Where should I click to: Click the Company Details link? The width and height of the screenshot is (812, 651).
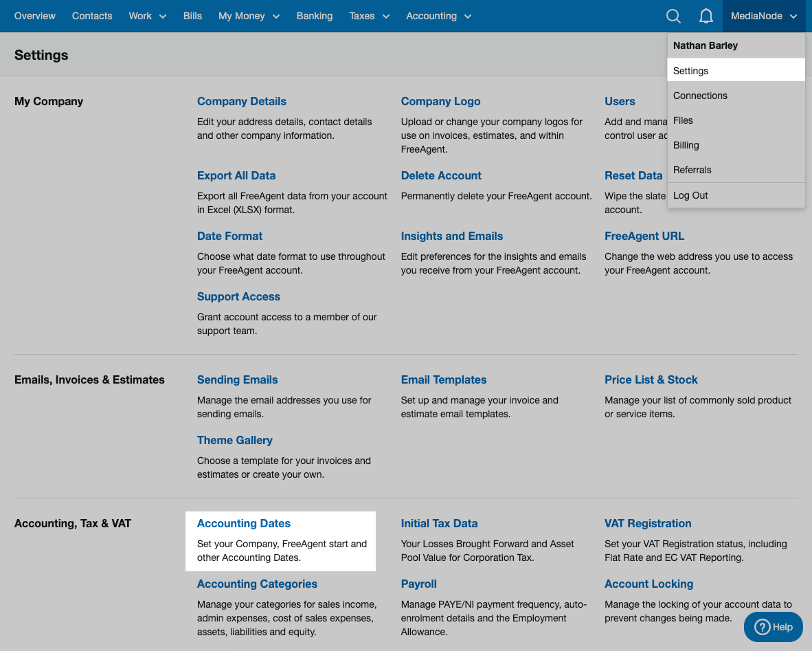(x=241, y=101)
